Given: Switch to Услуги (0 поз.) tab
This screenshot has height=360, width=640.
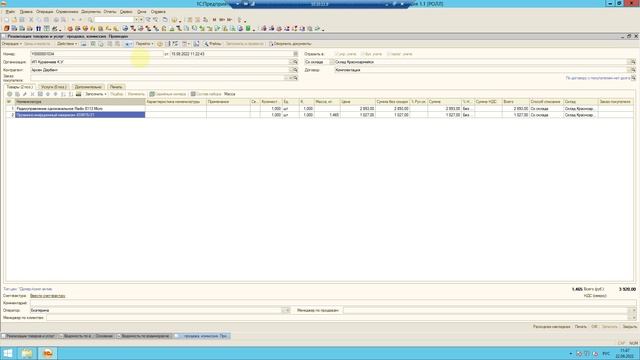Looking at the screenshot, I should (53, 87).
